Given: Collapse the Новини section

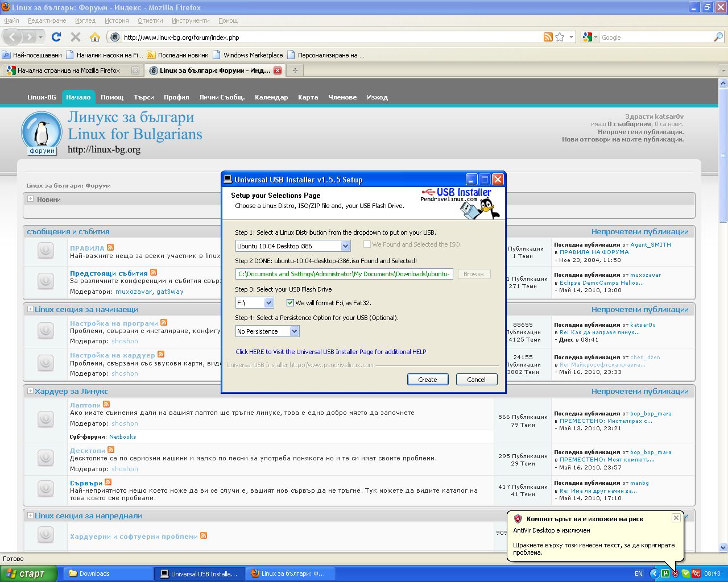Looking at the screenshot, I should click(x=31, y=199).
